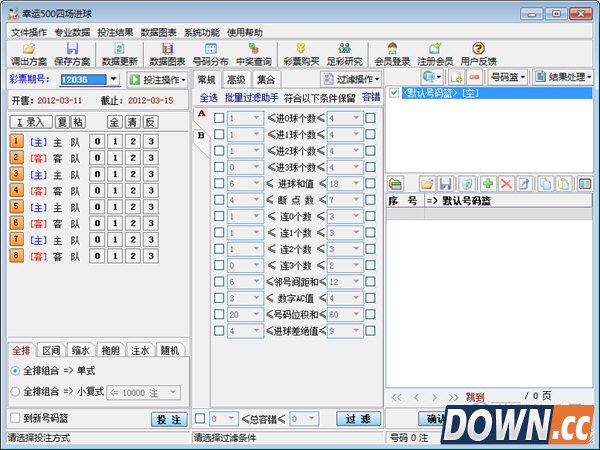This screenshot has height=450, width=600.
Task: Open 中奖查询 prize lookup icon
Action: [x=254, y=54]
